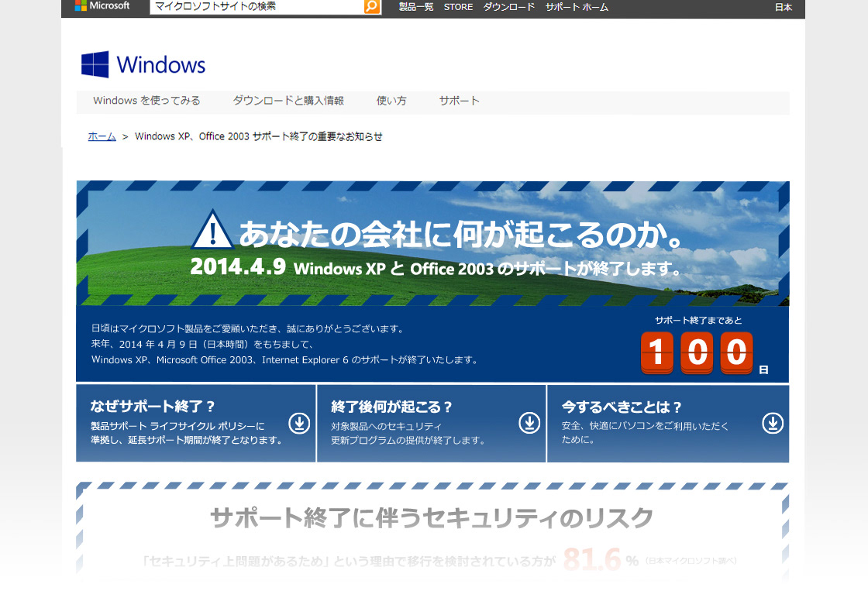
Task: Click the サポート終了まであと label
Action: click(x=698, y=321)
